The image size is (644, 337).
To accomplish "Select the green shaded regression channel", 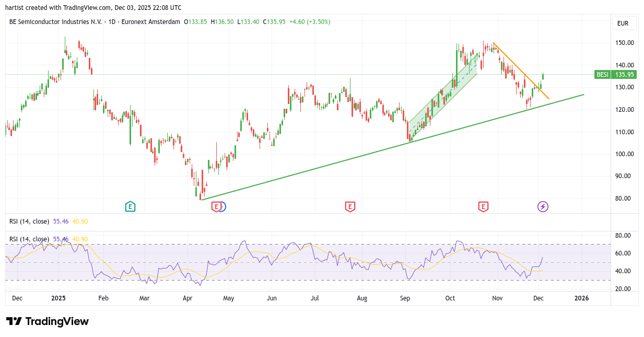I will (444, 97).
